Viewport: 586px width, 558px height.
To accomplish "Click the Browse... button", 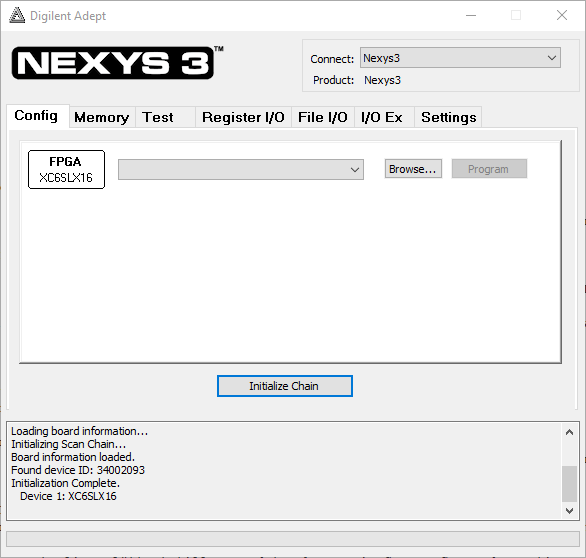I will pos(413,169).
